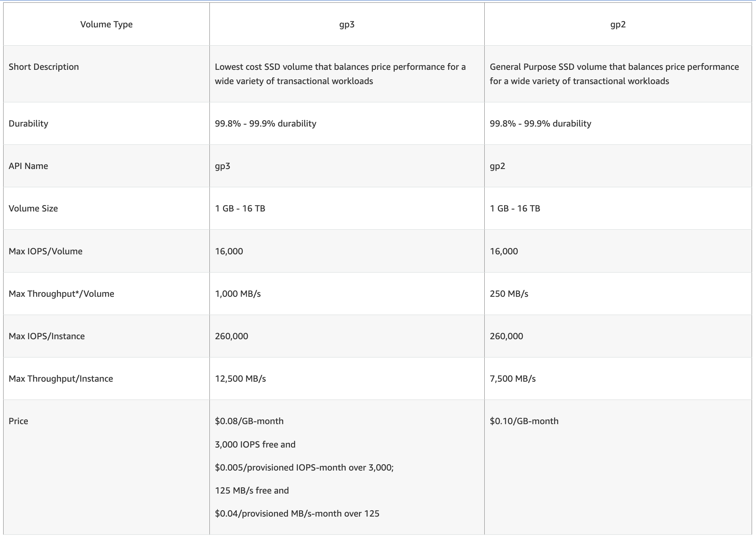Image resolution: width=756 pixels, height=538 pixels.
Task: Click the Volume Type column header
Action: click(x=106, y=24)
